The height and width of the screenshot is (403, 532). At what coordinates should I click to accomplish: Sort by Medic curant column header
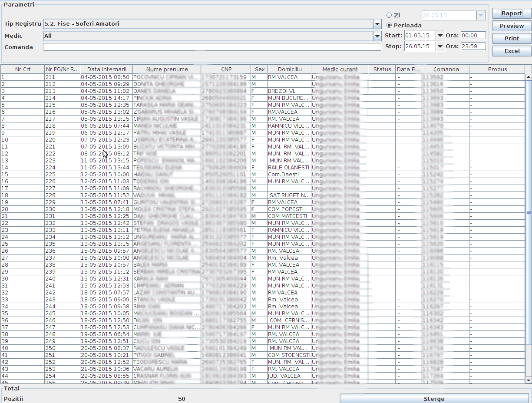tap(340, 69)
